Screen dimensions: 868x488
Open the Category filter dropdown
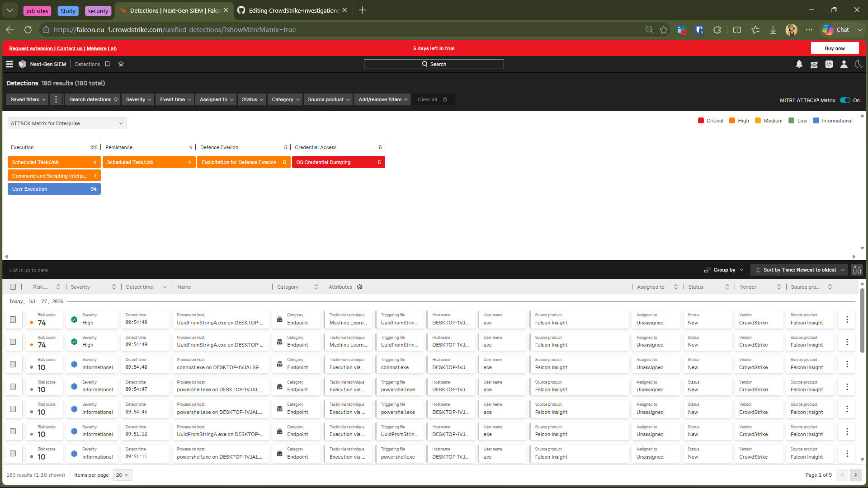click(x=285, y=99)
